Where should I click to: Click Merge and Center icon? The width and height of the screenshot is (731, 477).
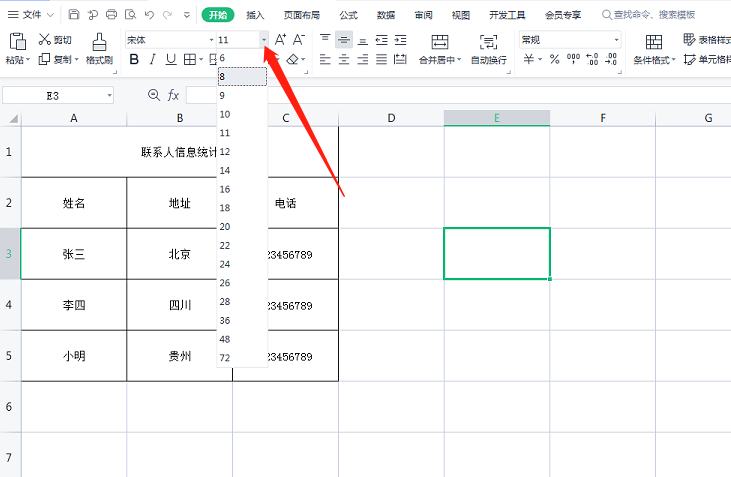[x=440, y=42]
